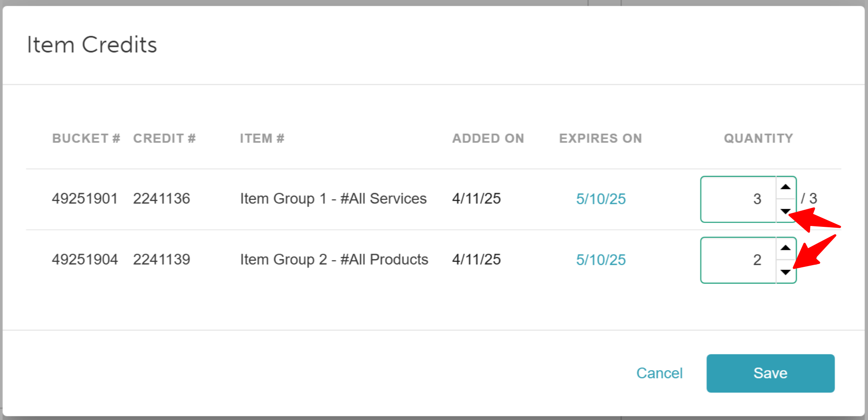Click the Added On column header
This screenshot has width=868, height=420.
(488, 139)
